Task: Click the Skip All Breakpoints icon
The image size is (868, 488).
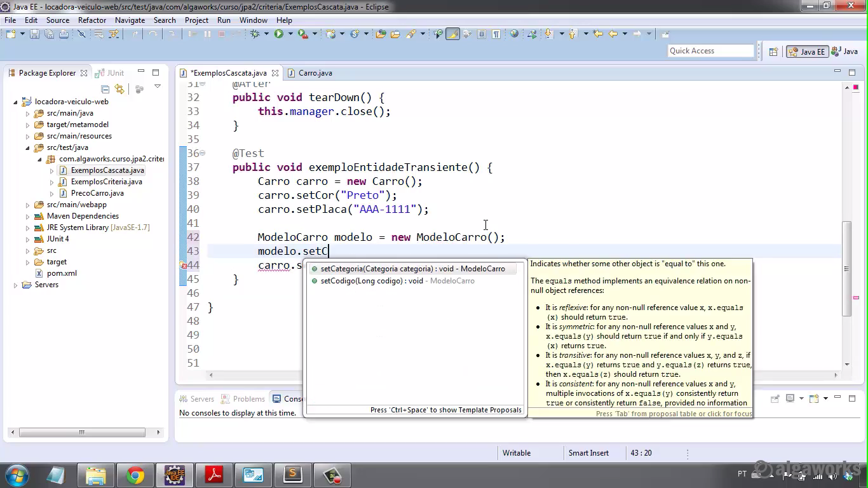Action: tap(81, 34)
